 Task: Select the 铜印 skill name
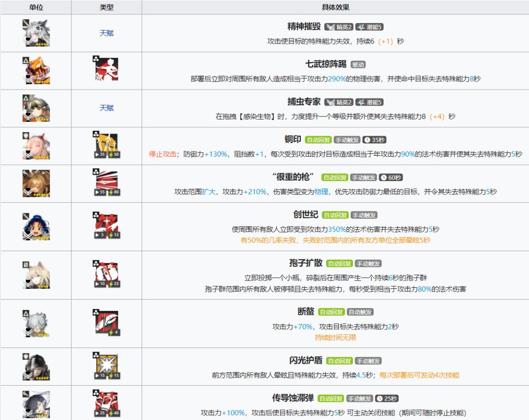pyautogui.click(x=293, y=139)
